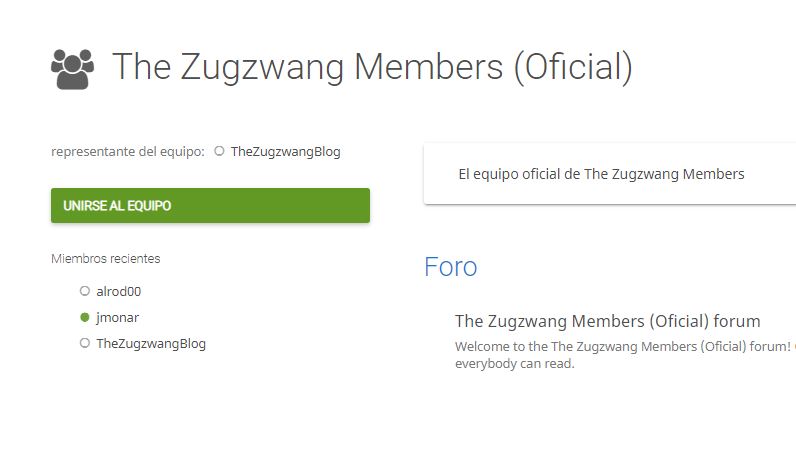796x468 pixels.
Task: Open team representative TheZugzwangBlog's profile
Action: (x=285, y=152)
